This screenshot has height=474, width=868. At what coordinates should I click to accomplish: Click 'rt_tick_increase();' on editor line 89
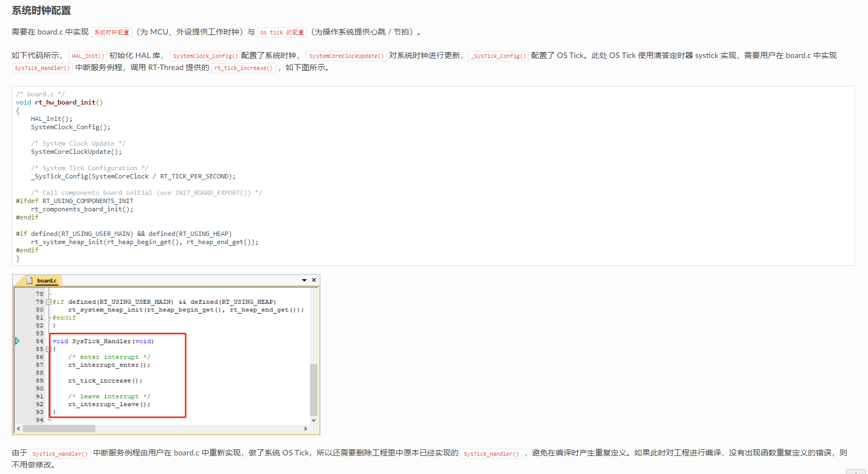point(105,380)
